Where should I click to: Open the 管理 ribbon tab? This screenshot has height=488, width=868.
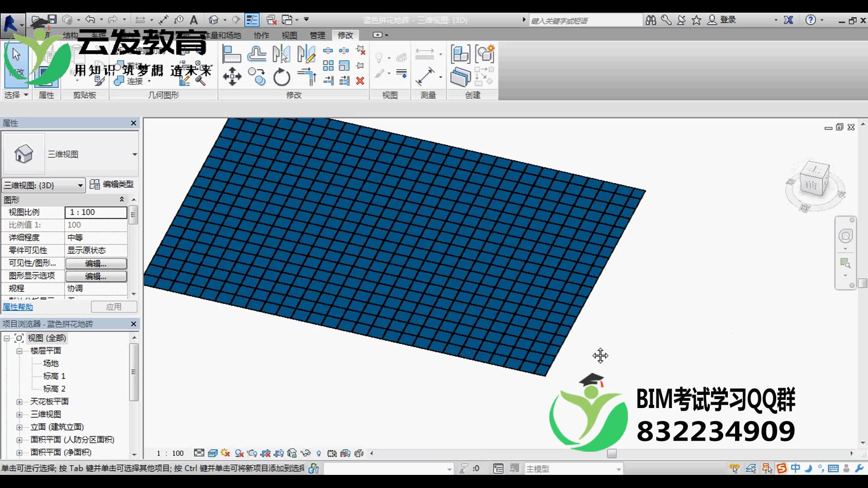[318, 35]
